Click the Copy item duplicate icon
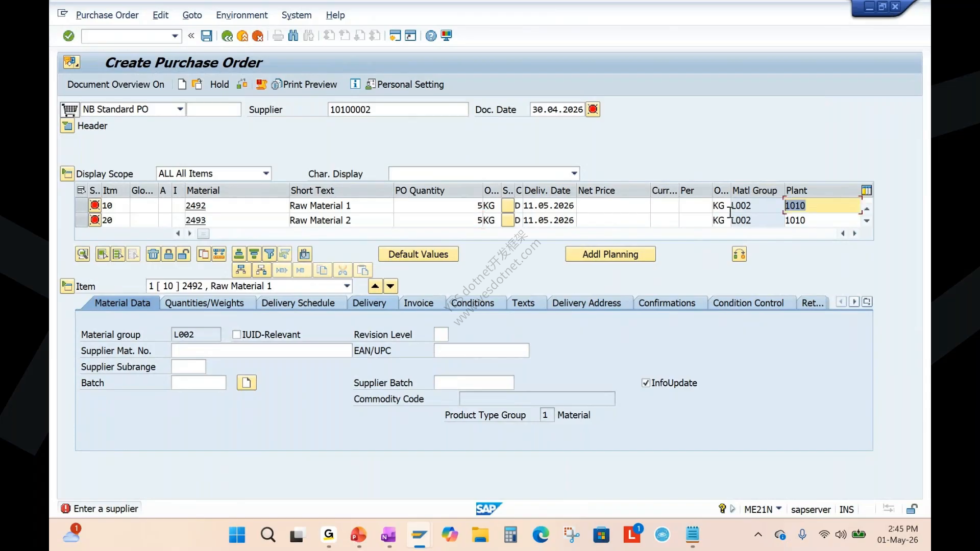This screenshot has width=980, height=551. [x=204, y=254]
